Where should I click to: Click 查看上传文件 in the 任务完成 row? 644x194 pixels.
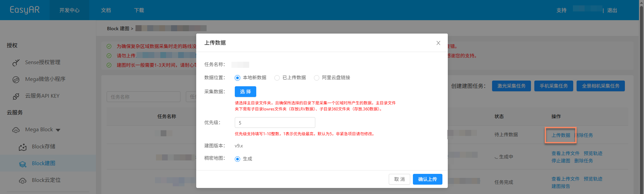click(566, 179)
